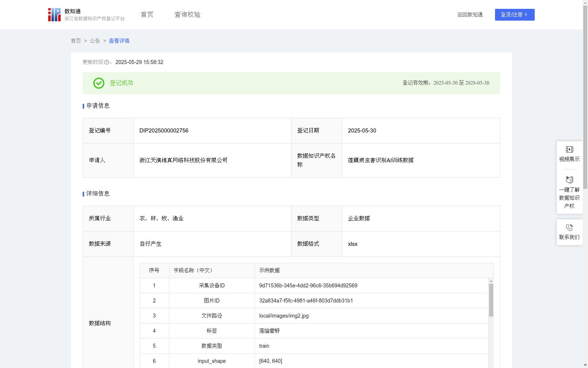The image size is (588, 368).
Task: Click the 图片ID field name
Action: click(212, 301)
